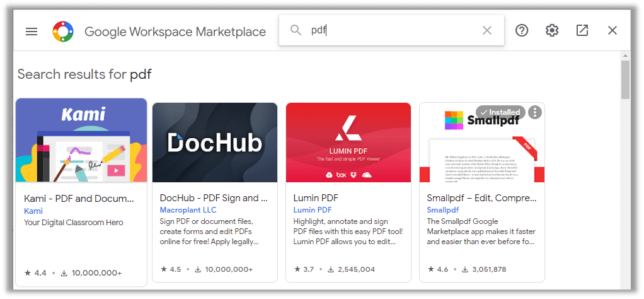This screenshot has height=299, width=644.
Task: Click Kami's 10,000,000+ download count
Action: point(91,273)
